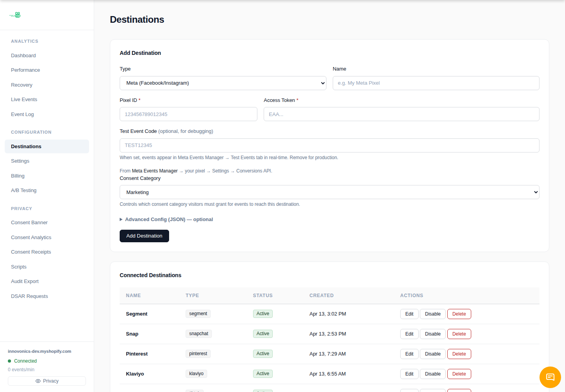Screen dimensions: 565x392
Task: Edit the Segment destination
Action: pyautogui.click(x=409, y=314)
